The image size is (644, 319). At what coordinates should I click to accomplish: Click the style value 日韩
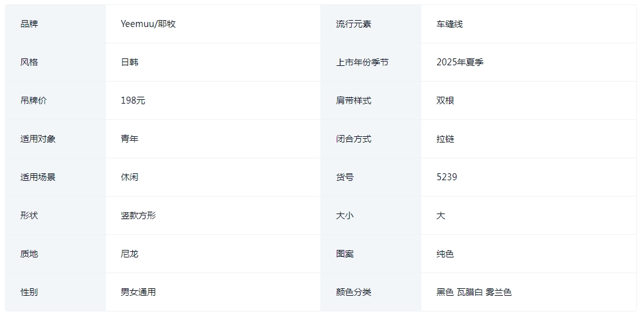pyautogui.click(x=129, y=62)
